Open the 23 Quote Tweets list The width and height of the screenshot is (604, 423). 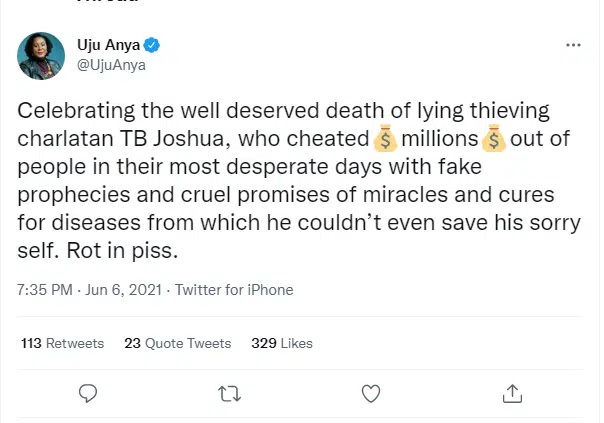[x=177, y=343]
